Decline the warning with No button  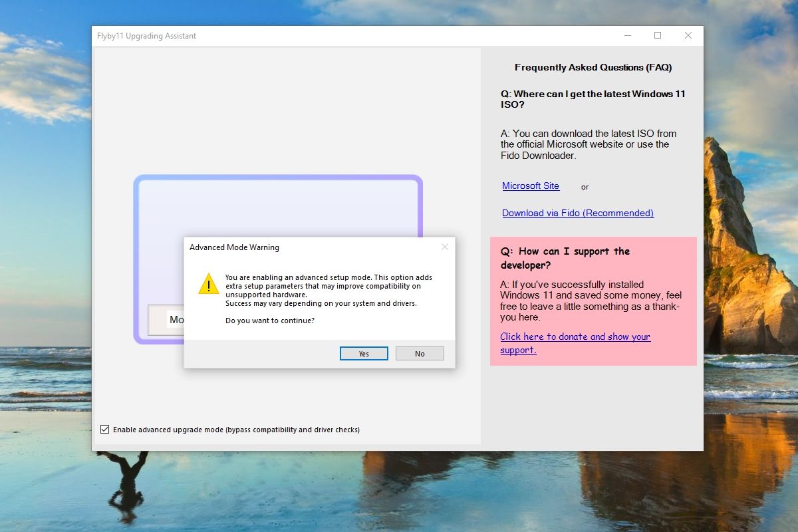420,354
